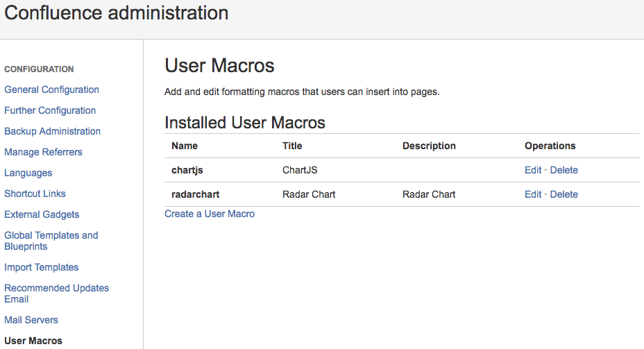The height and width of the screenshot is (349, 644).
Task: Delete the chartjs user macro
Action: [563, 170]
